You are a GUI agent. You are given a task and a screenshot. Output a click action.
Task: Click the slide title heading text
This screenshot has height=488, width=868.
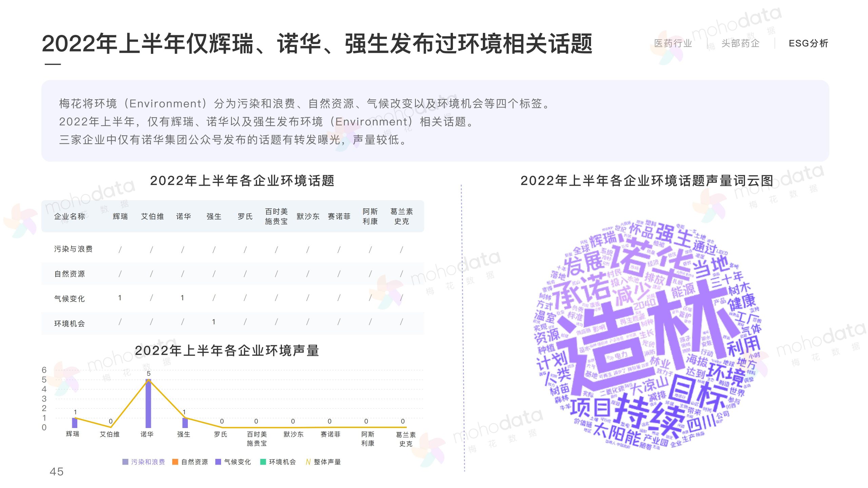(x=317, y=44)
